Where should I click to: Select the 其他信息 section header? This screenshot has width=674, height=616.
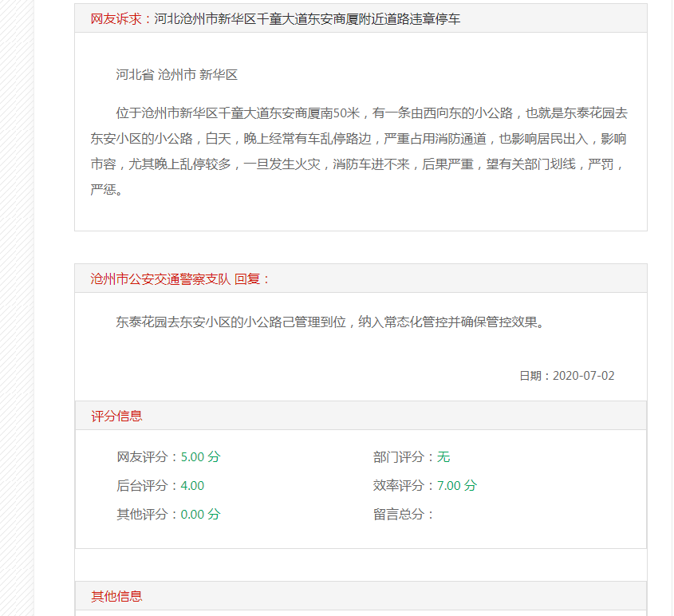(x=117, y=596)
